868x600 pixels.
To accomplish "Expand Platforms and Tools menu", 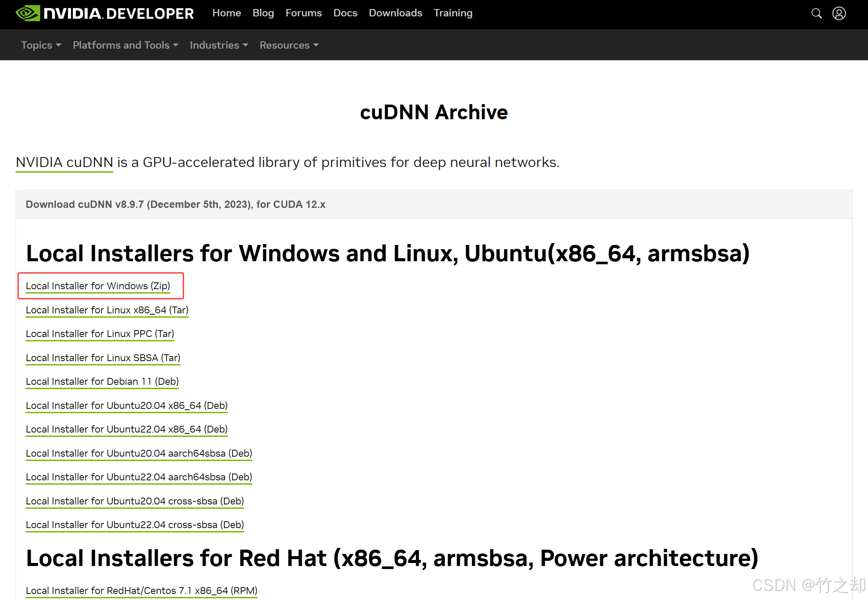I will point(125,45).
